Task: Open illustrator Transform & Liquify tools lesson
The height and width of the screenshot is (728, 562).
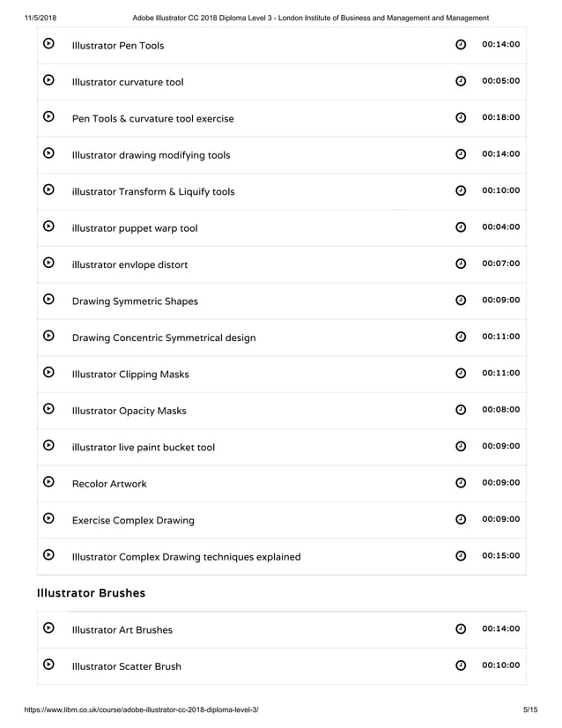Action: (153, 191)
